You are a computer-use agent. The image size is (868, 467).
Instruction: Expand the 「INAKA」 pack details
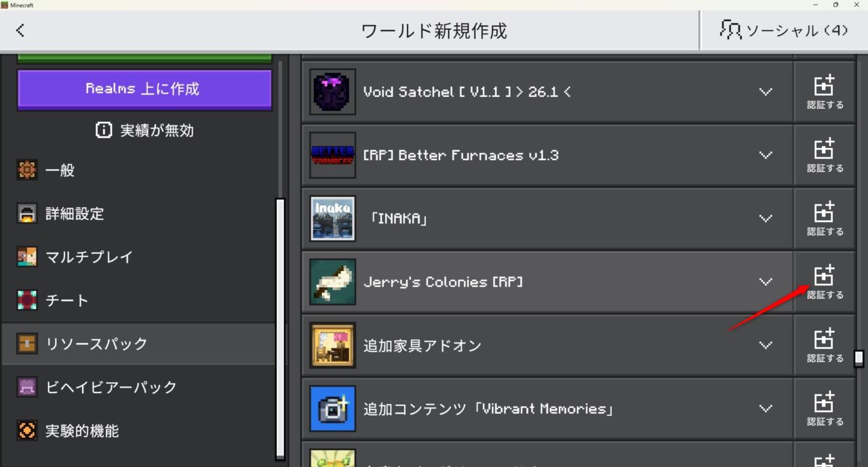click(766, 219)
